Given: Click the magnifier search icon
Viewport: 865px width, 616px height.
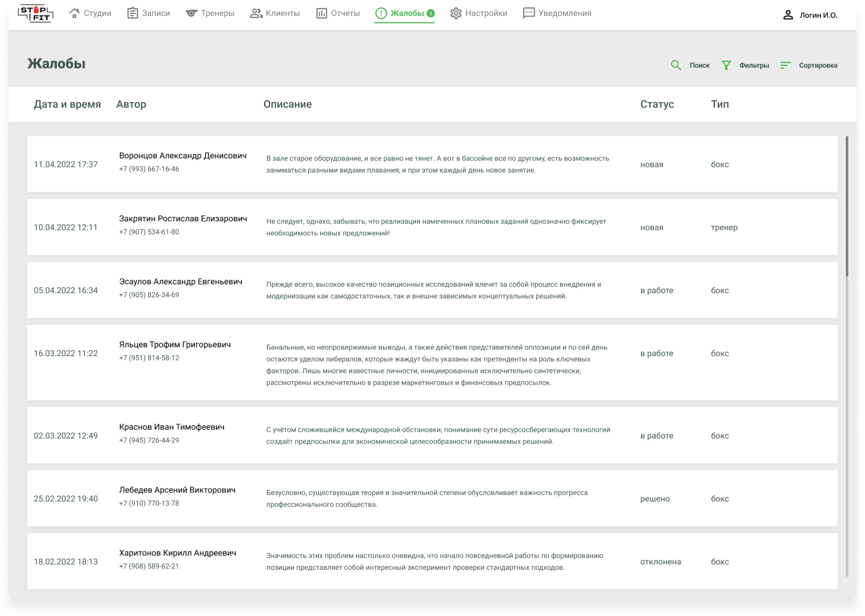Looking at the screenshot, I should pos(676,65).
